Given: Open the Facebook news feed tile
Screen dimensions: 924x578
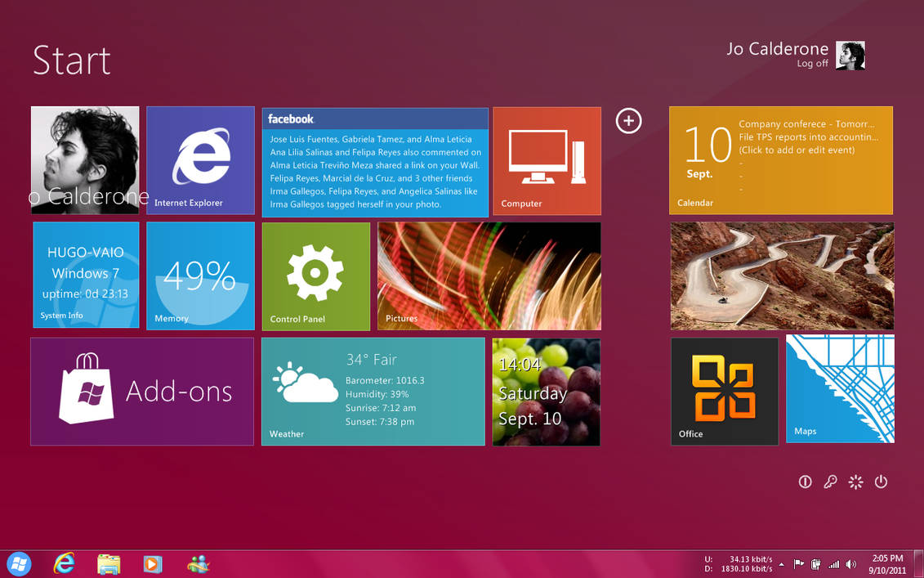Looking at the screenshot, I should (x=375, y=159).
